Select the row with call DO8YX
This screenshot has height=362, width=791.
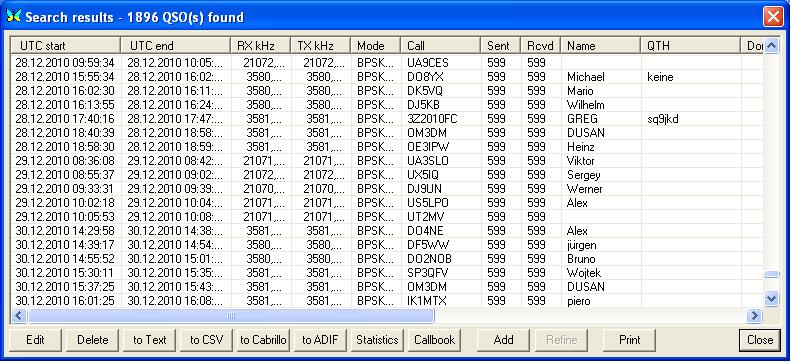tap(387, 77)
